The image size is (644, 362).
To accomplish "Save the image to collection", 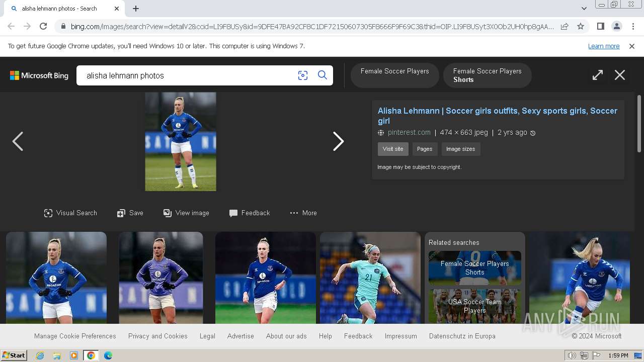I will tap(130, 213).
